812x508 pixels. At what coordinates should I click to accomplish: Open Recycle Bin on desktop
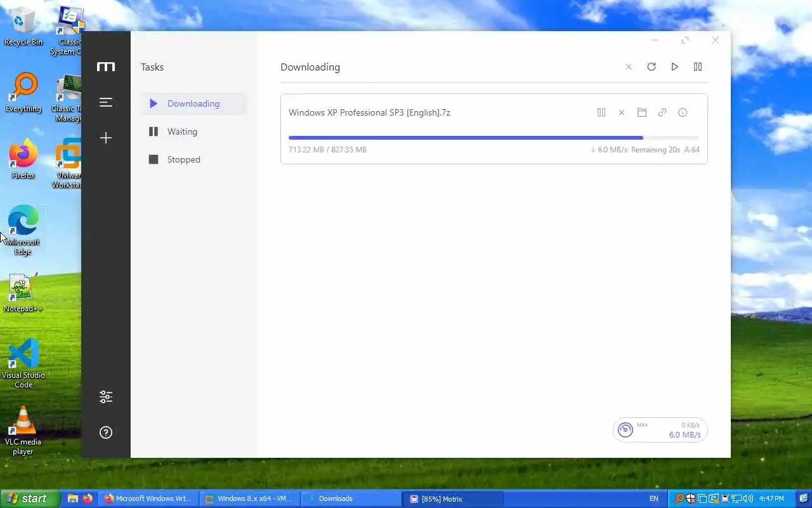[23, 28]
